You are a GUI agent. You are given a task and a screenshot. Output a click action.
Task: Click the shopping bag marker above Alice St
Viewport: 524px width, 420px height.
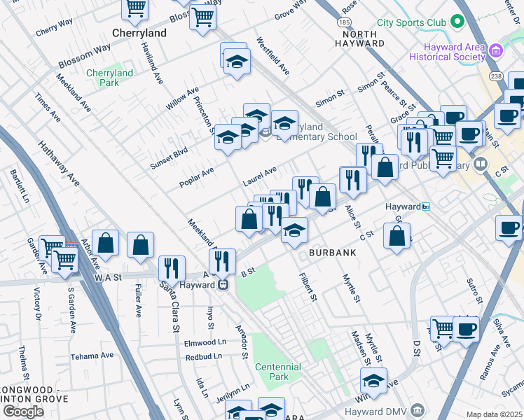pos(322,199)
